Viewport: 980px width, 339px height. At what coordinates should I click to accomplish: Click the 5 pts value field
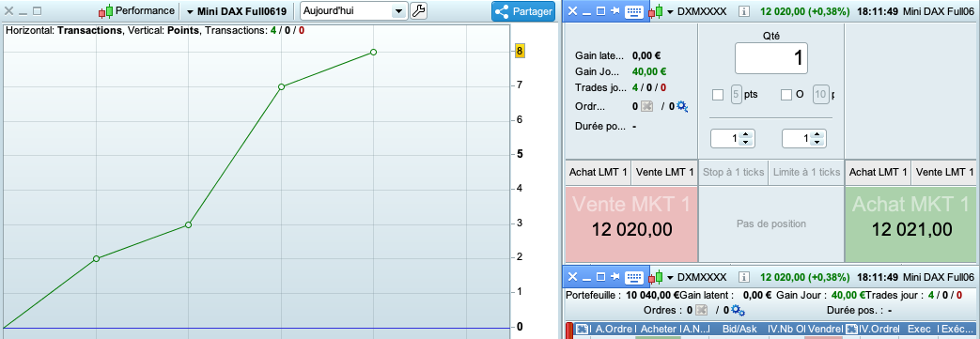click(736, 95)
